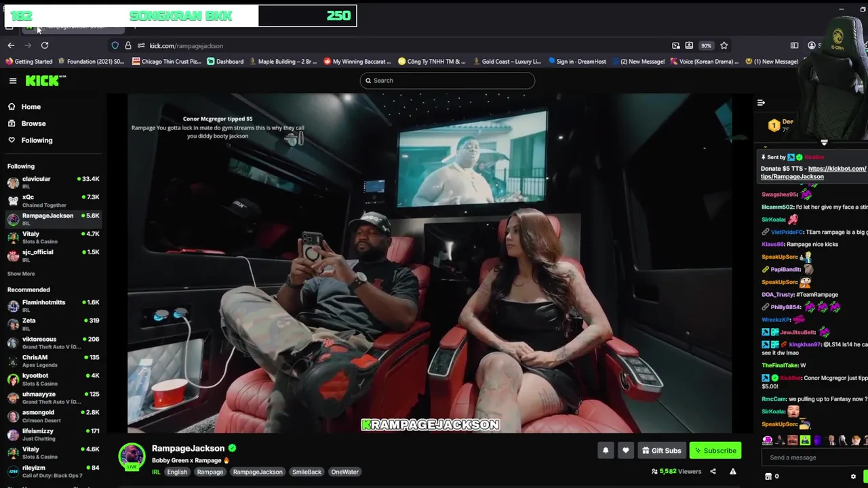Open Vitaly channel under Following
This screenshot has height=488, width=868.
point(53,237)
